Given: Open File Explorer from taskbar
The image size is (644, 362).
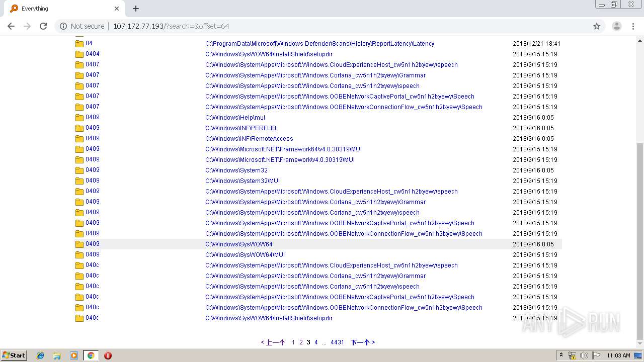Looking at the screenshot, I should pos(57,355).
